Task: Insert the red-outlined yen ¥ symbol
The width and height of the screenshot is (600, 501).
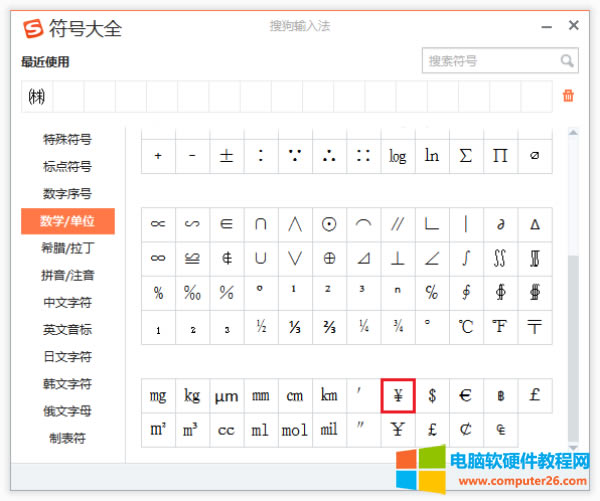Action: (398, 396)
